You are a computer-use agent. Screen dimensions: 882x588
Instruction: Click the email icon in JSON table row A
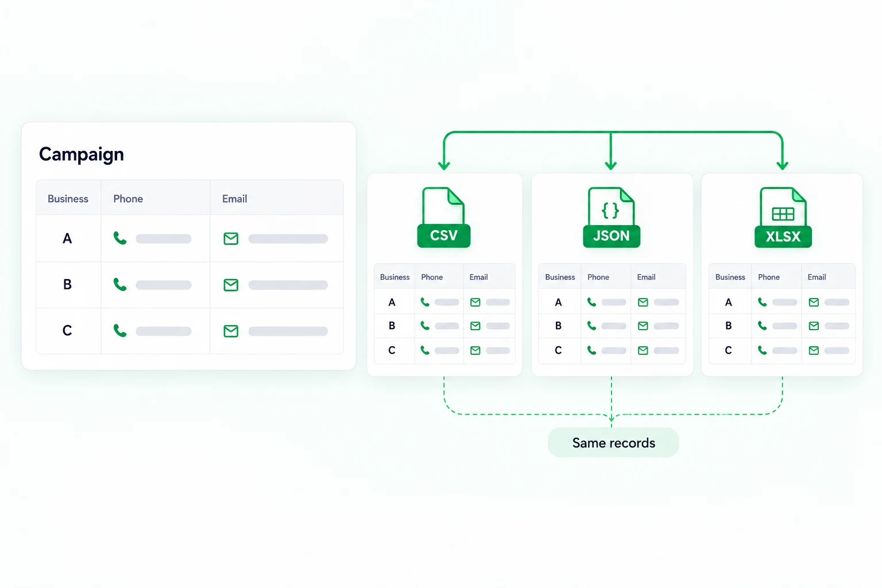643,302
